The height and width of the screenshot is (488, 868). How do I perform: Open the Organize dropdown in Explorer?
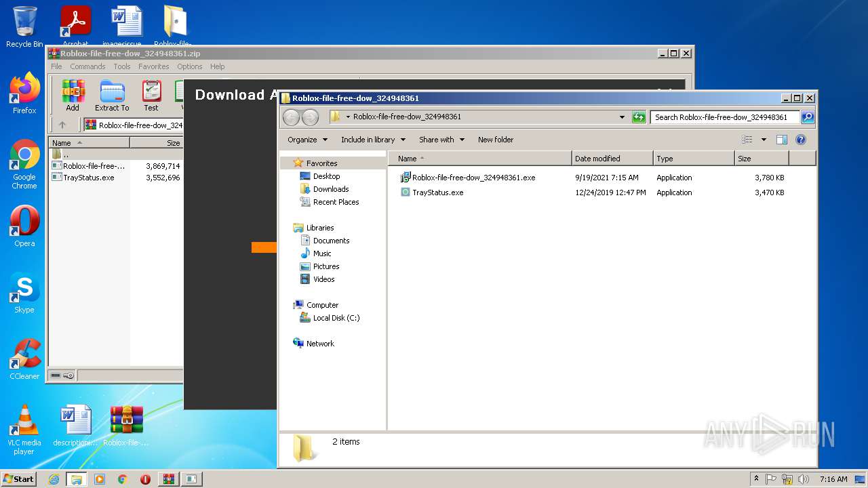(308, 140)
